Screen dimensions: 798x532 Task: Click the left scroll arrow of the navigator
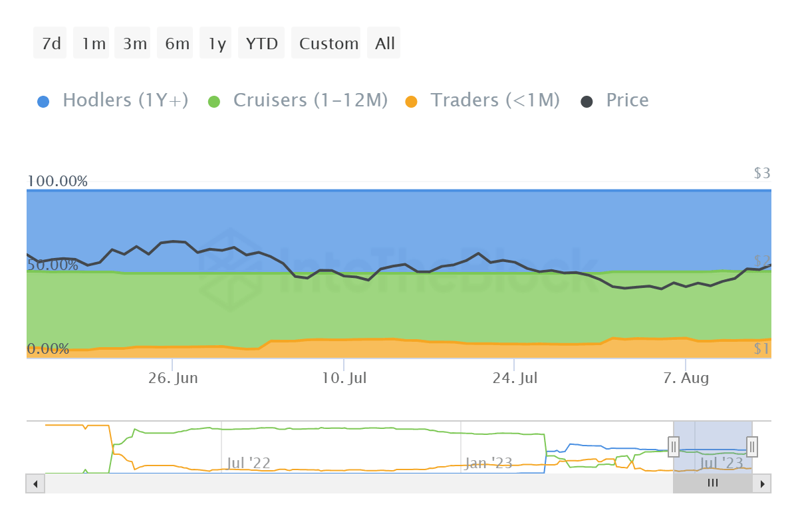[35, 483]
